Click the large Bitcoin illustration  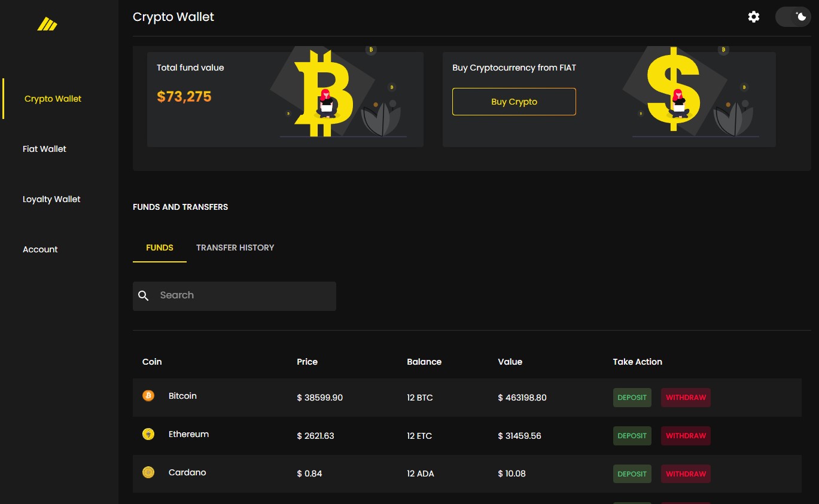coord(323,93)
